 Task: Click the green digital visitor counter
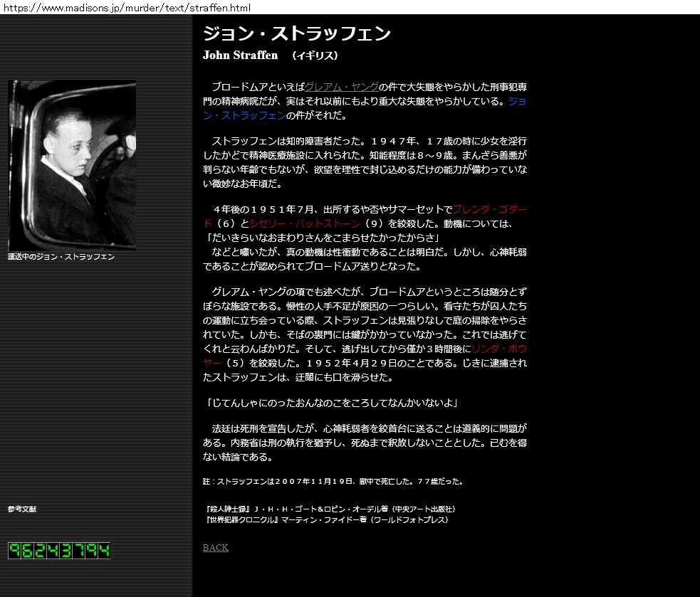click(59, 551)
